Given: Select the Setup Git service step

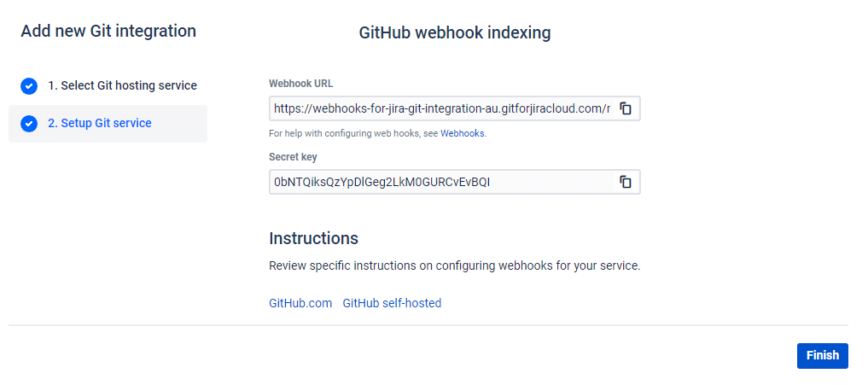Looking at the screenshot, I should (99, 123).
